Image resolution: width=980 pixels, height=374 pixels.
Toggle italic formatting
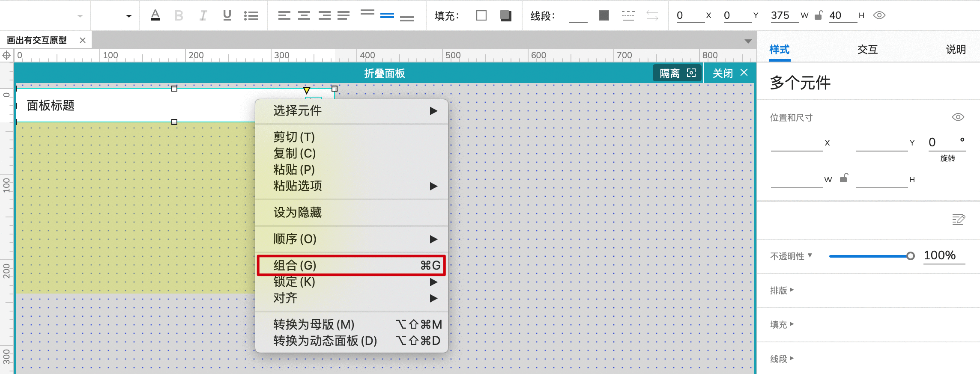(203, 16)
